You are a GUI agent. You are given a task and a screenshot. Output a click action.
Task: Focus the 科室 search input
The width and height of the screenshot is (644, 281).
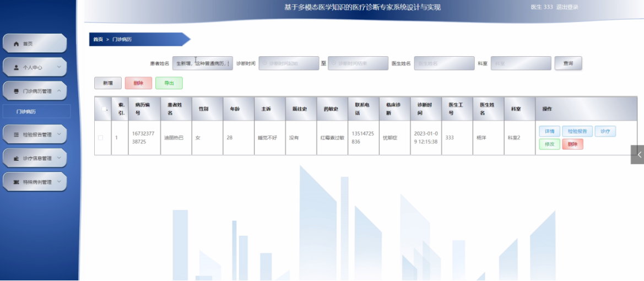coord(521,63)
